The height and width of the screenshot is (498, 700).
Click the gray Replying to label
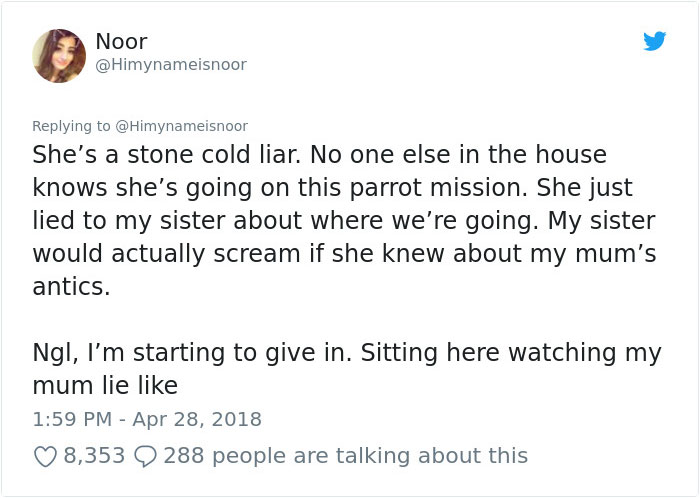(x=71, y=126)
